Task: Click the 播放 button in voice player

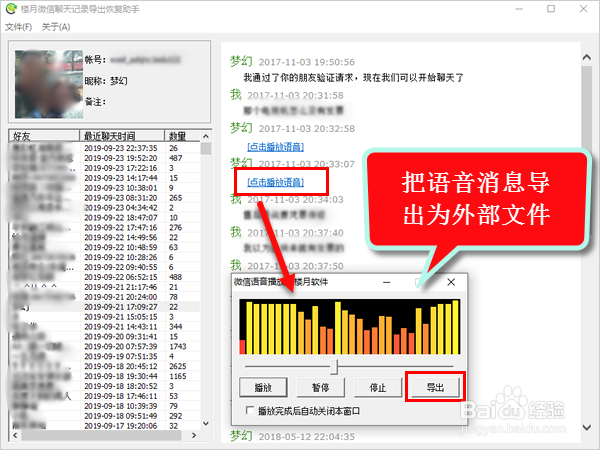Action: 263,388
